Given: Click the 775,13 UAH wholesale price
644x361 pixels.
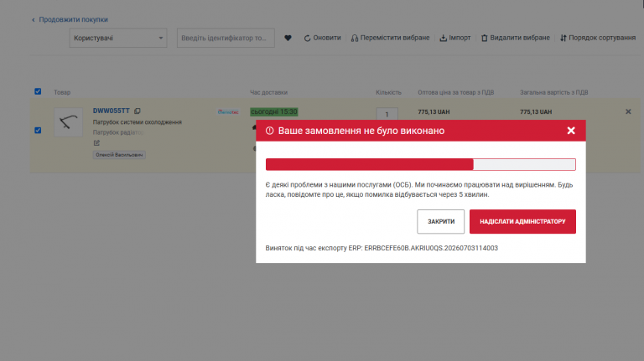Looking at the screenshot, I should point(434,111).
